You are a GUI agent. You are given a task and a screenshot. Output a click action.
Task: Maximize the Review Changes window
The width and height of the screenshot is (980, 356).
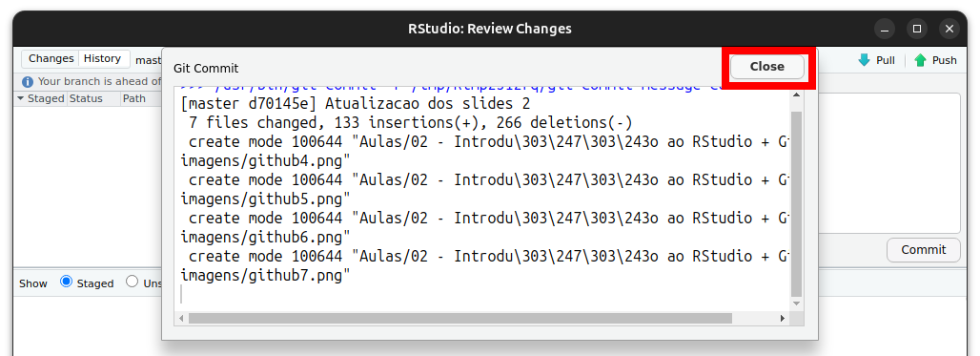[917, 29]
